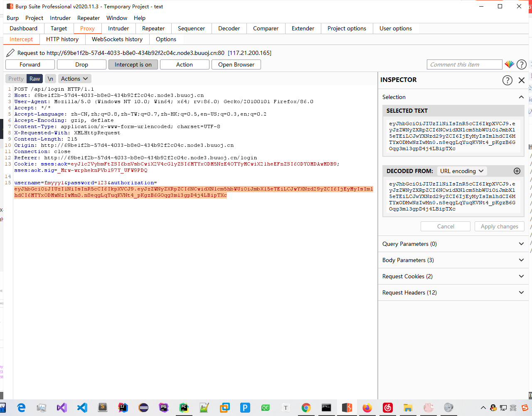Click the decoded text box in Inspector
Viewport: 532px width, 416px height.
click(x=453, y=196)
